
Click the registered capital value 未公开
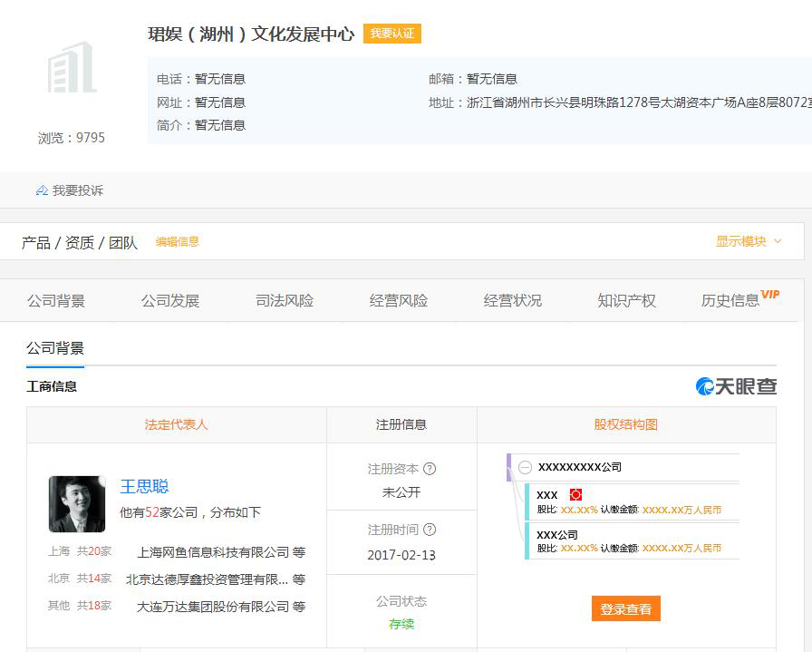[401, 492]
